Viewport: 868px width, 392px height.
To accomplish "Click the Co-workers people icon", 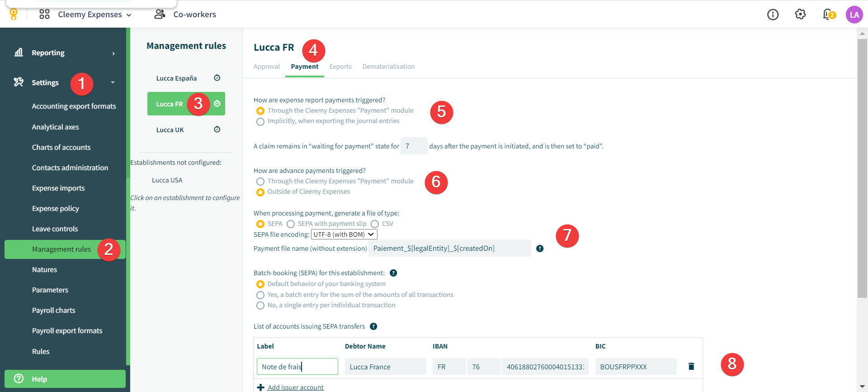I will click(x=160, y=14).
